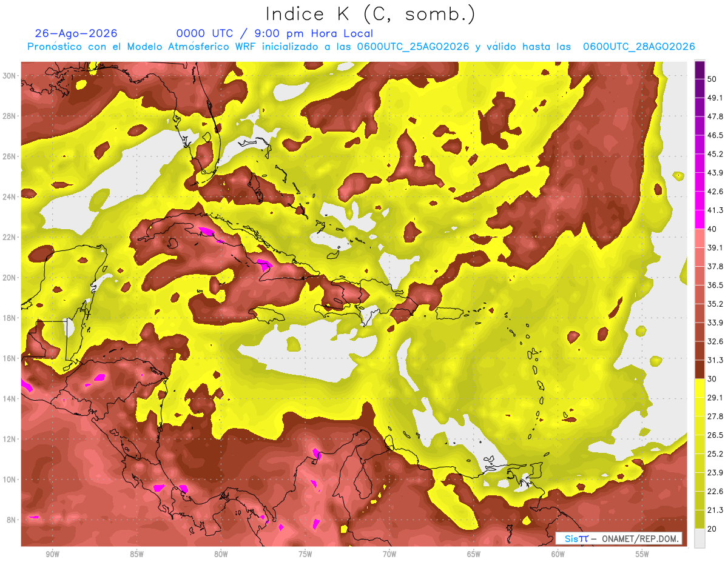Click the longitude axis label '70W'

[x=389, y=554]
